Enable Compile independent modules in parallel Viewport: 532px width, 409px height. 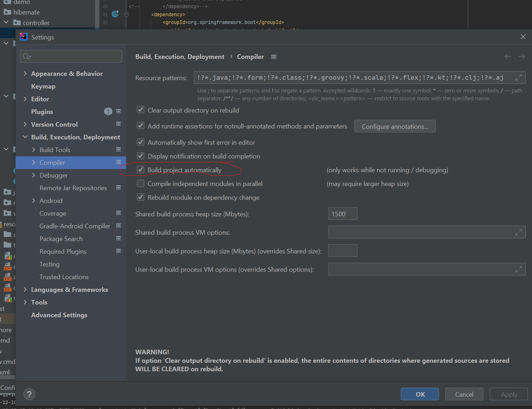(141, 183)
